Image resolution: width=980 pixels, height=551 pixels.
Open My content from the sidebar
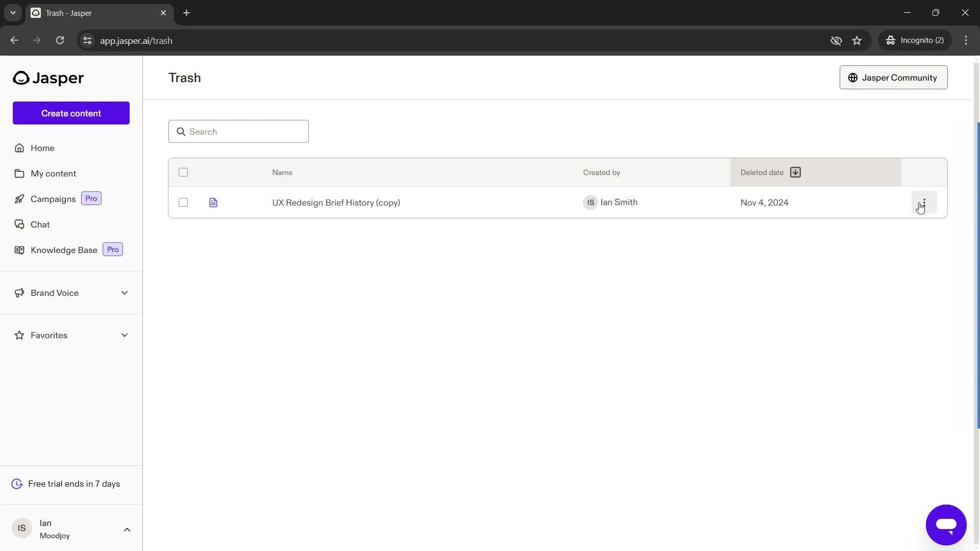click(x=53, y=173)
